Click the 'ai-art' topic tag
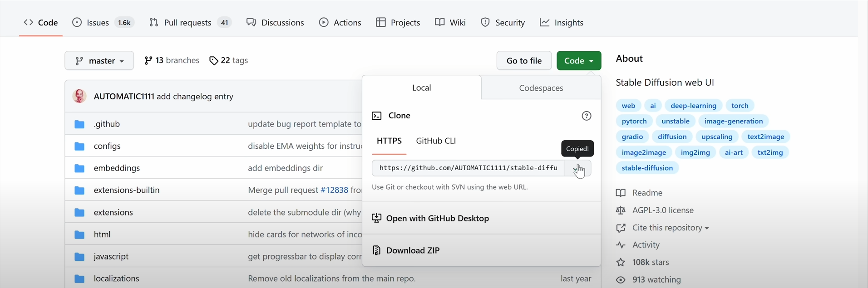 [x=734, y=152]
